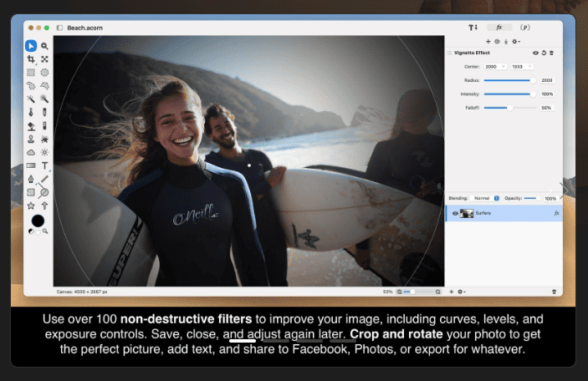Select the Text tool in tool palette

44,165
